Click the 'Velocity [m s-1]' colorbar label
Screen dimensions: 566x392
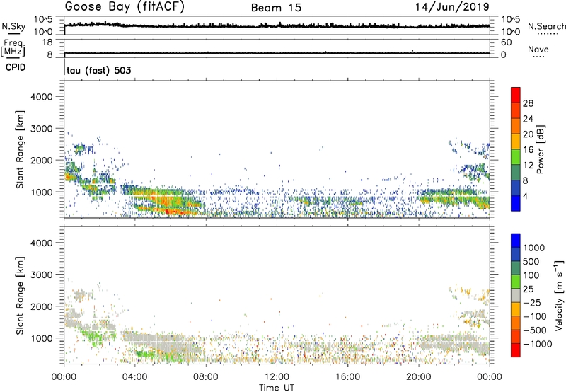point(558,295)
